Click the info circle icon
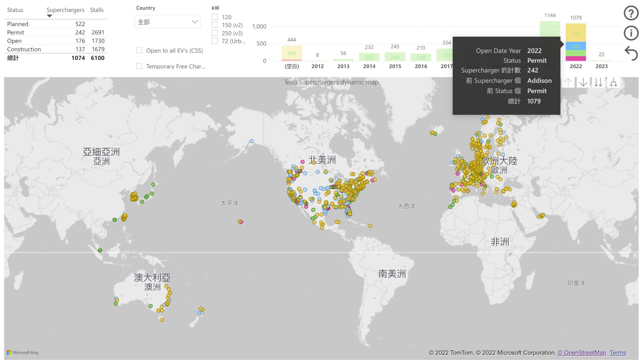Viewport: 643px width, 364px height. pyautogui.click(x=631, y=33)
